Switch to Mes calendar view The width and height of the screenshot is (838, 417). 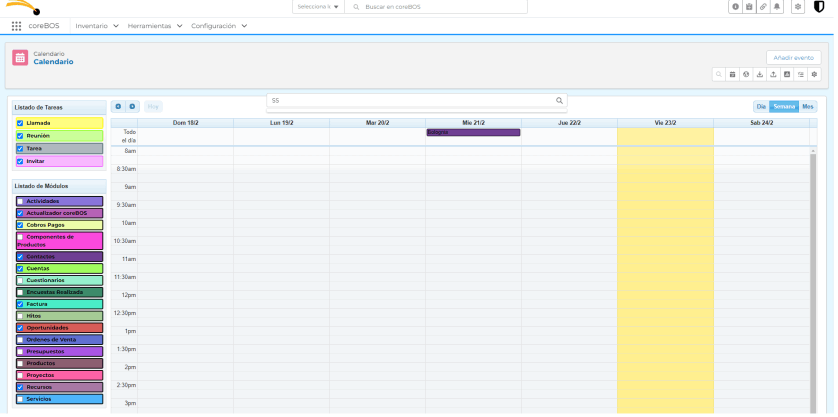coord(808,106)
